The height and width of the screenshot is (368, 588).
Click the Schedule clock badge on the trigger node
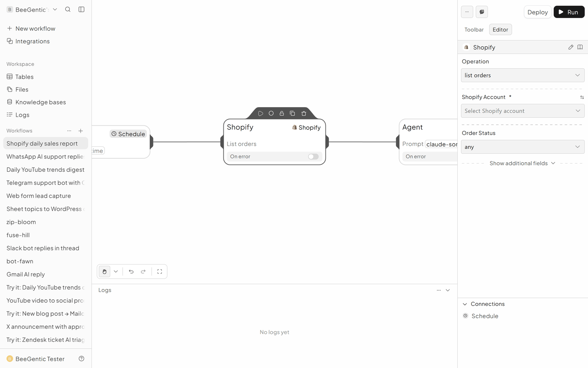click(128, 134)
